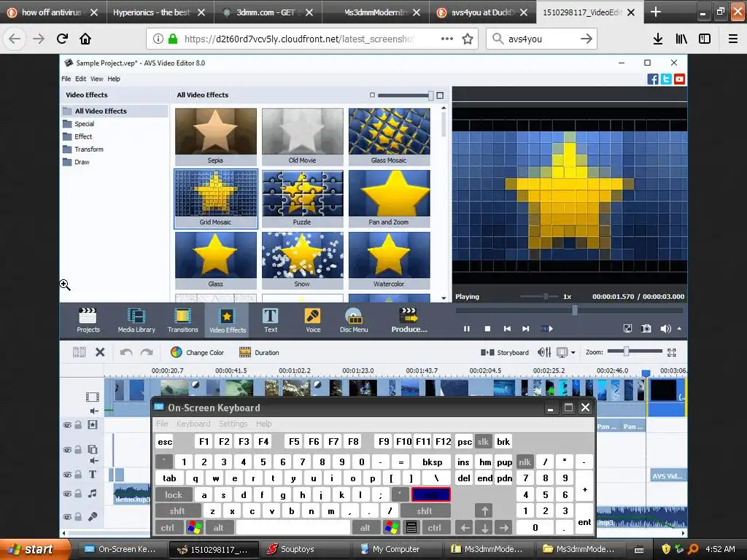Expand the volume level arrow
Viewport: 747px width, 560px height.
click(x=679, y=329)
